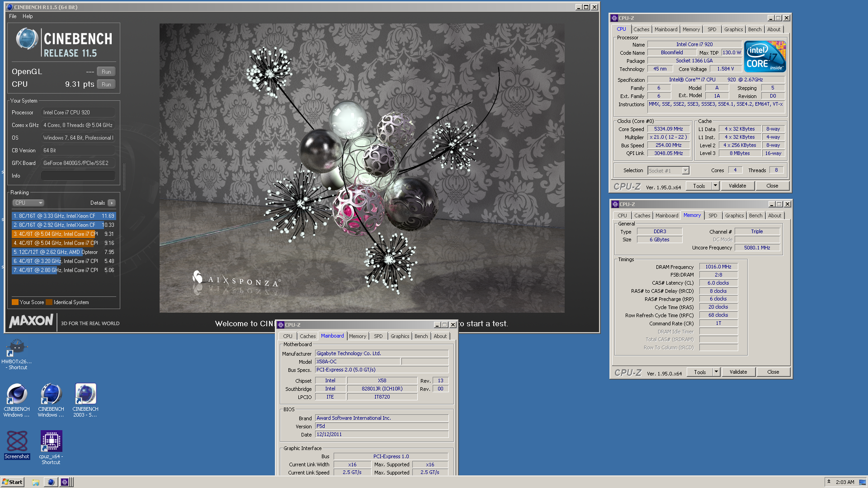Click top CPU-Z window title icon
This screenshot has height=488, width=868.
point(614,18)
